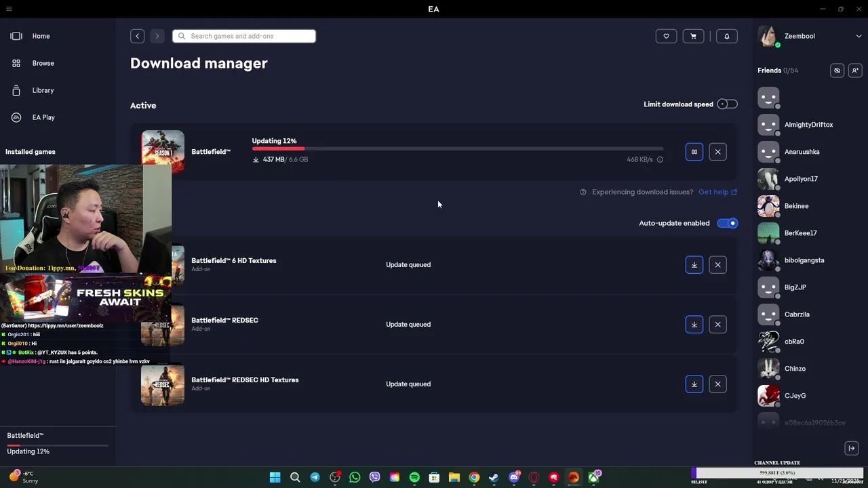Open EA Play in sidebar
The image size is (868, 488).
[x=43, y=117]
